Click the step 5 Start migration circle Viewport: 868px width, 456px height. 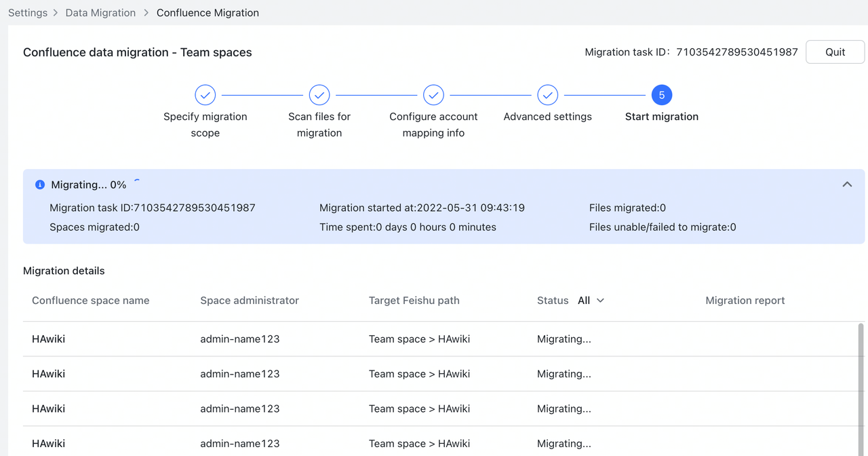tap(662, 95)
